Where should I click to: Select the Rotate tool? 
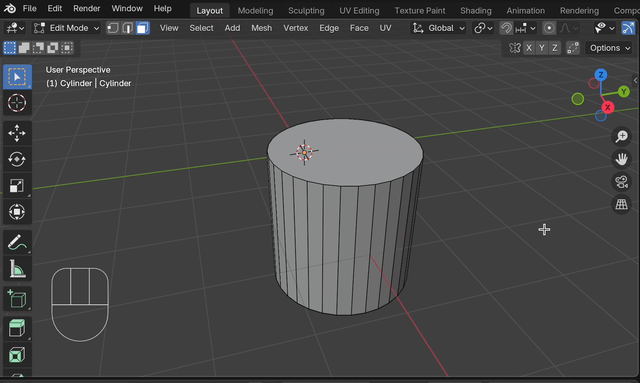(x=17, y=159)
